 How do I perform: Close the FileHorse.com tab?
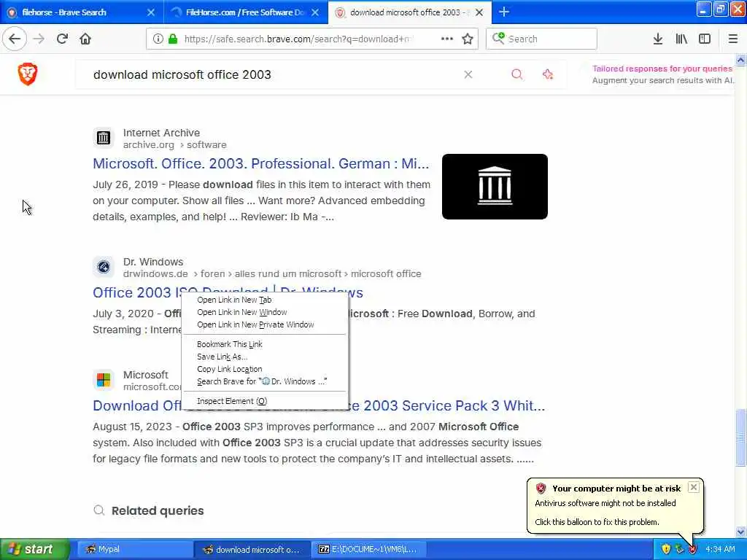tap(315, 12)
